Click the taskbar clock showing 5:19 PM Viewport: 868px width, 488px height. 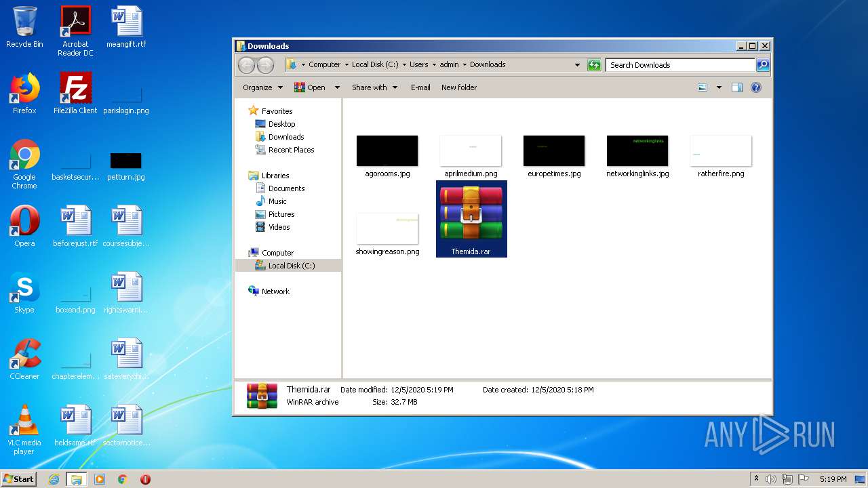tap(833, 479)
